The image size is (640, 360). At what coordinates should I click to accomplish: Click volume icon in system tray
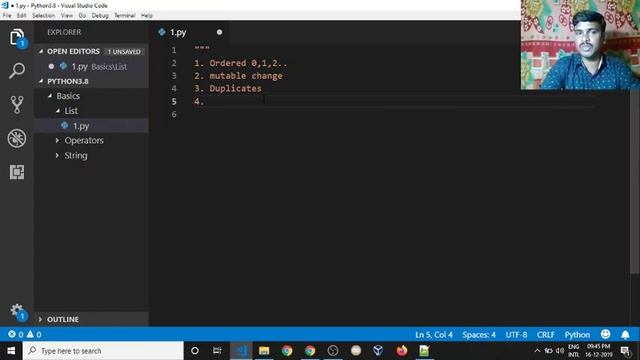click(560, 351)
